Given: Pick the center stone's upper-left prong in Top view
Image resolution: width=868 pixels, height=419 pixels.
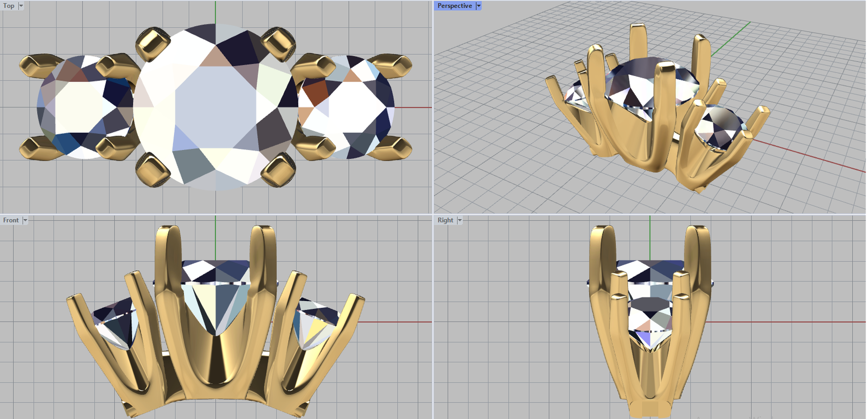Looking at the screenshot, I should (152, 43).
